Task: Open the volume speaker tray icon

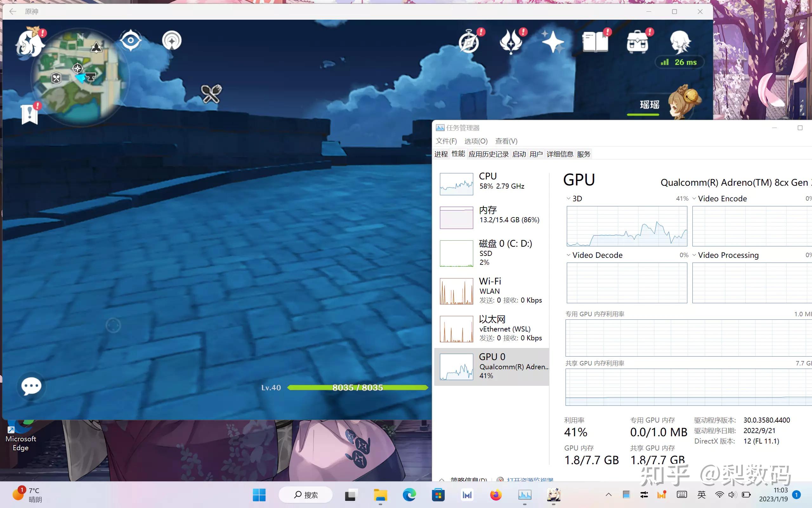Action: (732, 495)
